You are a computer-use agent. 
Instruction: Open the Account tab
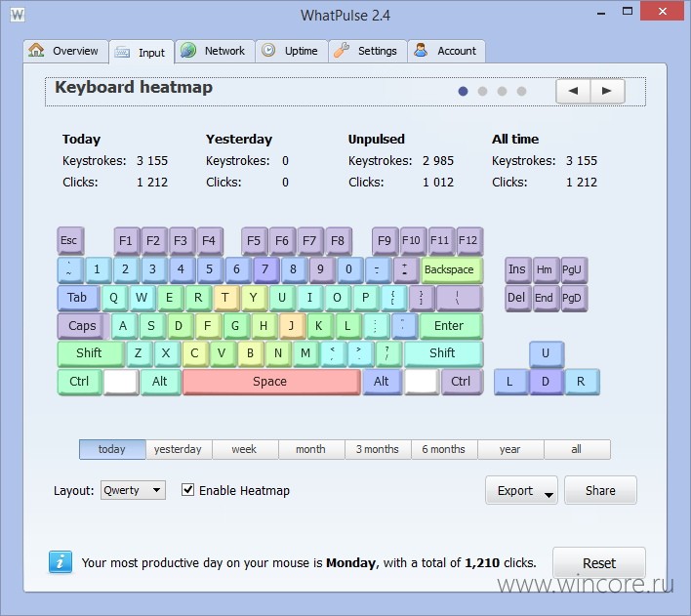[446, 51]
